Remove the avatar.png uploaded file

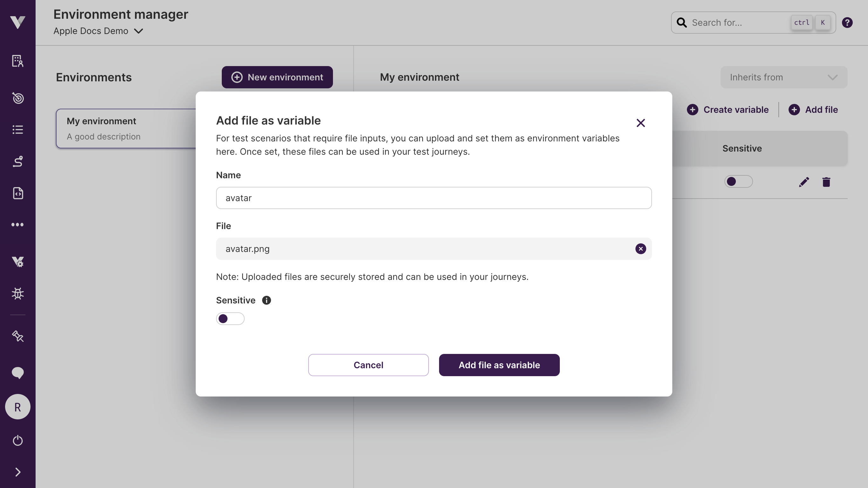click(x=640, y=249)
